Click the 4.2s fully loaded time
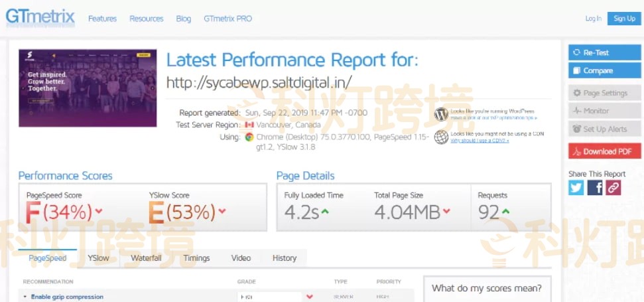Viewport: 644px width, 302px height. [x=302, y=212]
